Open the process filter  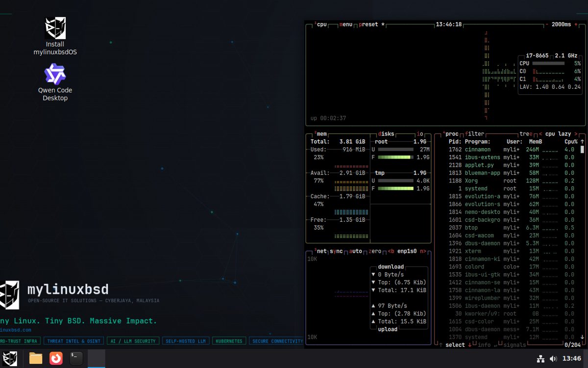coord(474,134)
